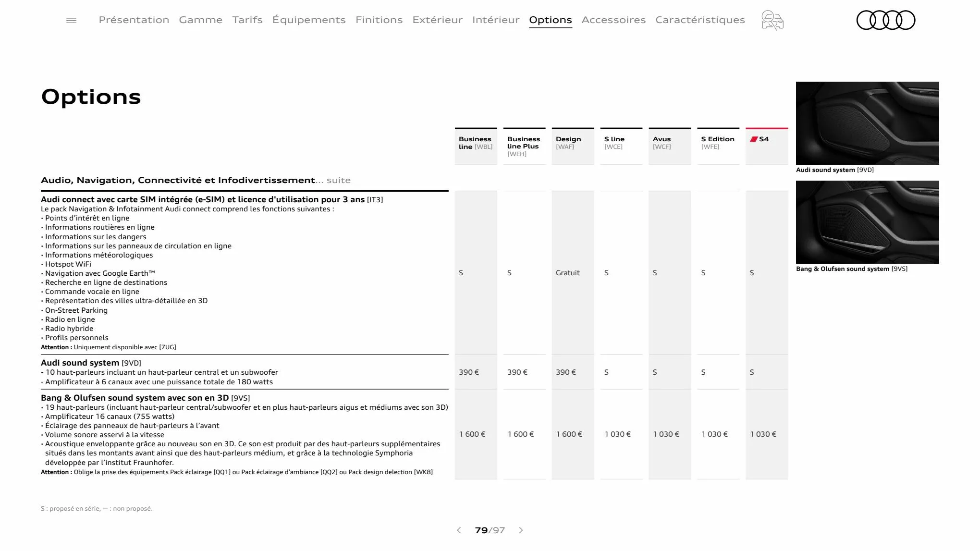Click the Attention Uniquement disponible avec [7UG] note
Screen dimensions: 980x551
109,347
